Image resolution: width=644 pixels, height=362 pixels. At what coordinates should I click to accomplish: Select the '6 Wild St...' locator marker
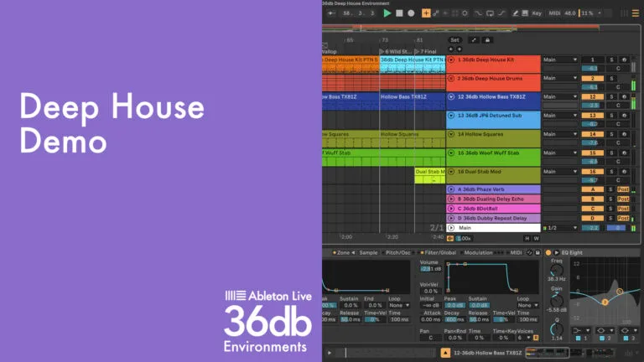(x=395, y=51)
